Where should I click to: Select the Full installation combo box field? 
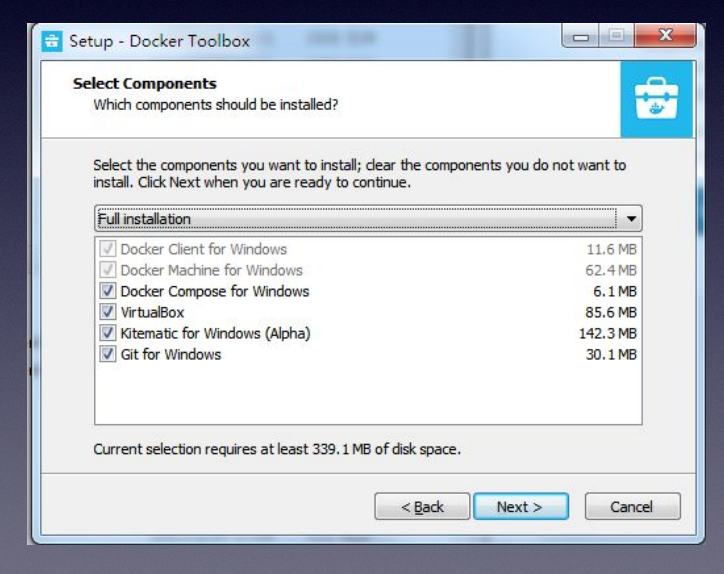(368, 218)
